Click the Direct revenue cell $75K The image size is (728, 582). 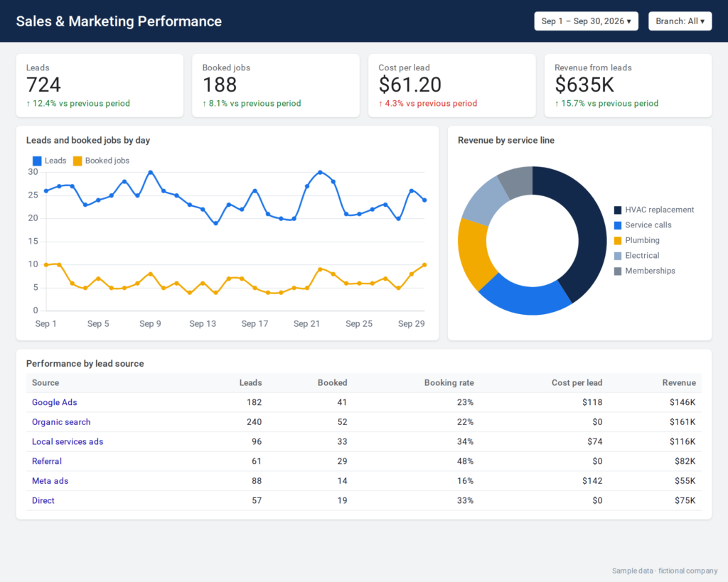pos(685,500)
